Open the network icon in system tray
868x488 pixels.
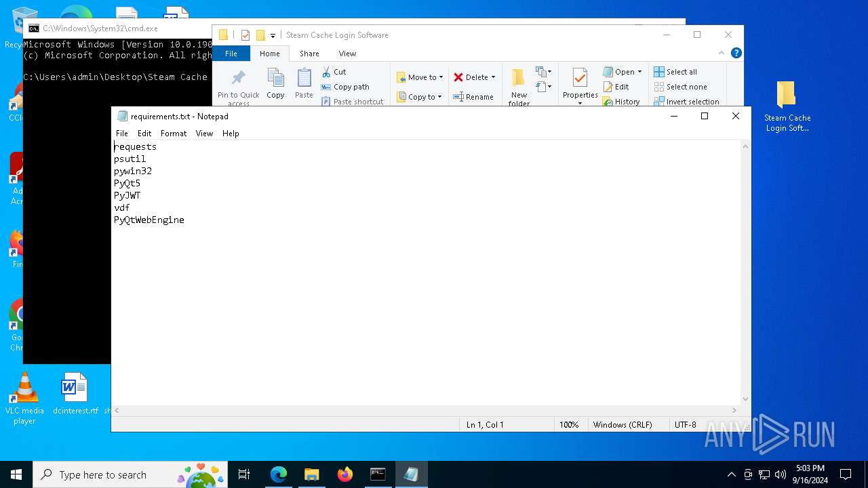(764, 474)
